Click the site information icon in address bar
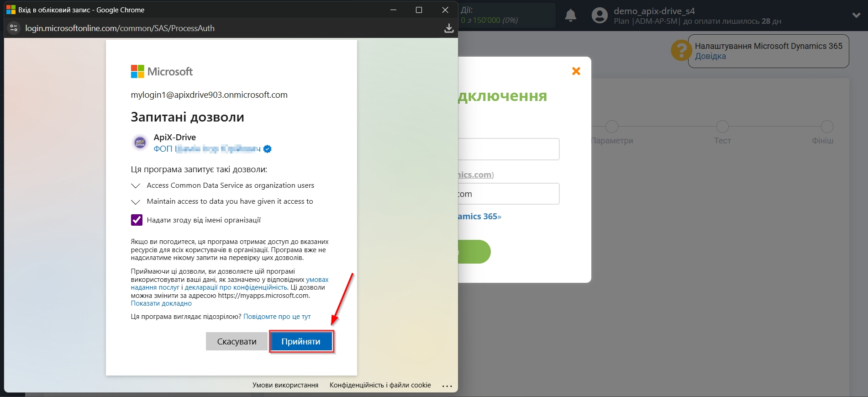The height and width of the screenshot is (397, 868). pos(14,28)
